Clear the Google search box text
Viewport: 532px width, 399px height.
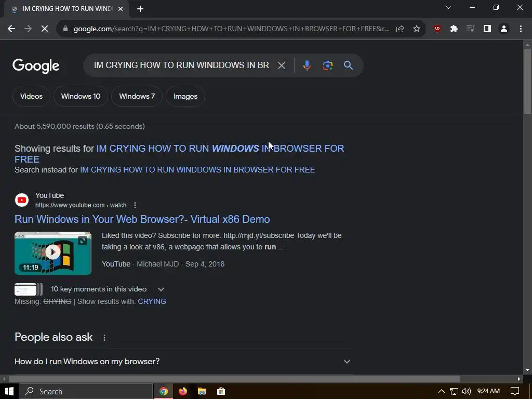(281, 65)
